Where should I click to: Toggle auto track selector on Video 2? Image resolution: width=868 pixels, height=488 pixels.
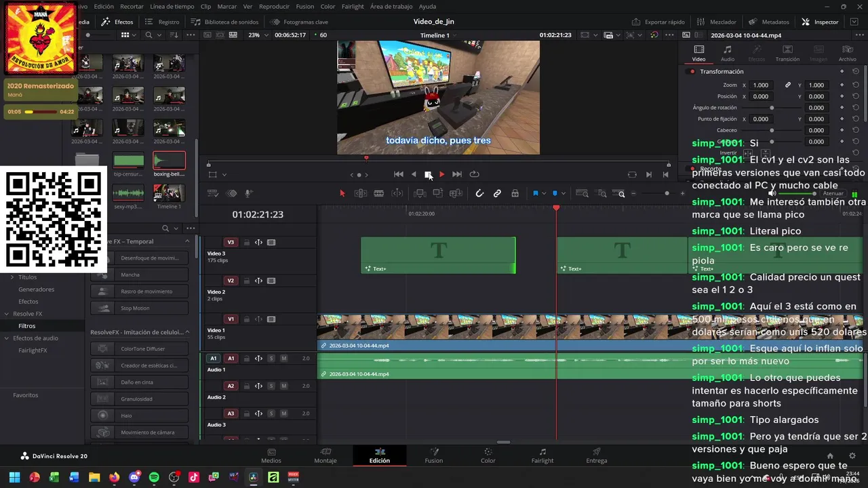click(258, 281)
